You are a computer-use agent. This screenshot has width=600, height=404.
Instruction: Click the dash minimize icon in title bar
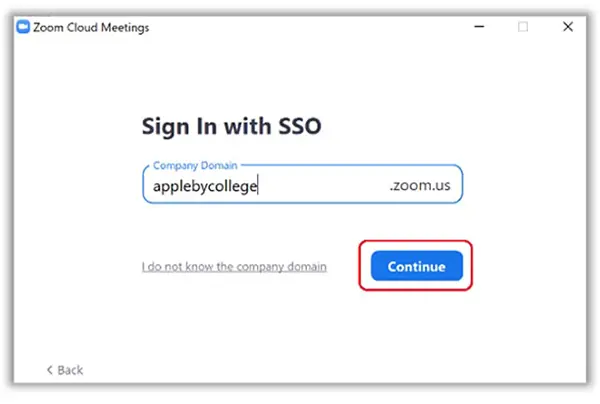point(479,26)
